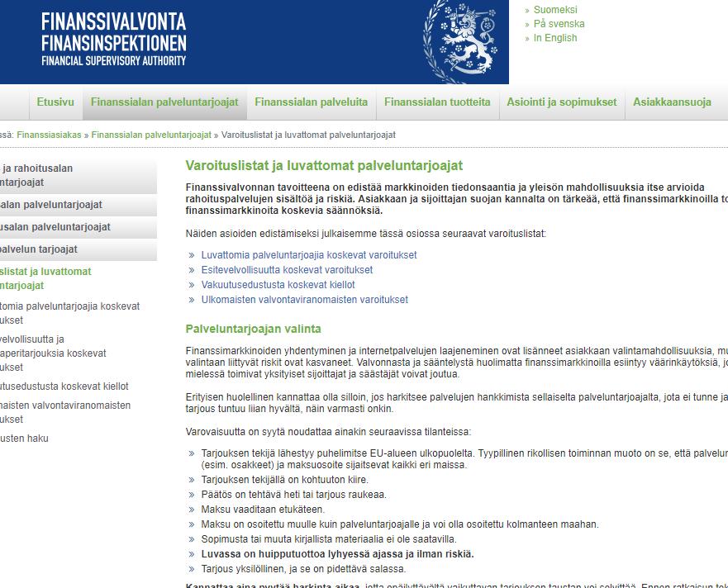Select green sidebar item 'slistat ja luvattomat'
This screenshot has width=728, height=588.
tap(45, 278)
